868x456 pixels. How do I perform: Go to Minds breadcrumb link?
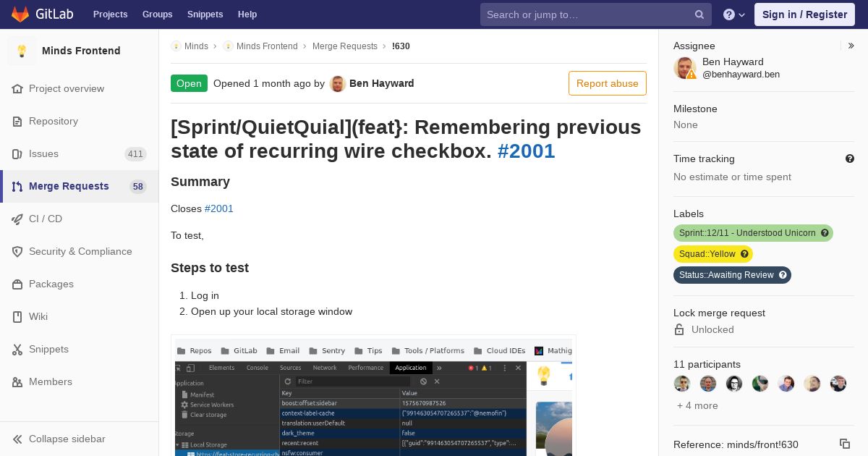196,46
